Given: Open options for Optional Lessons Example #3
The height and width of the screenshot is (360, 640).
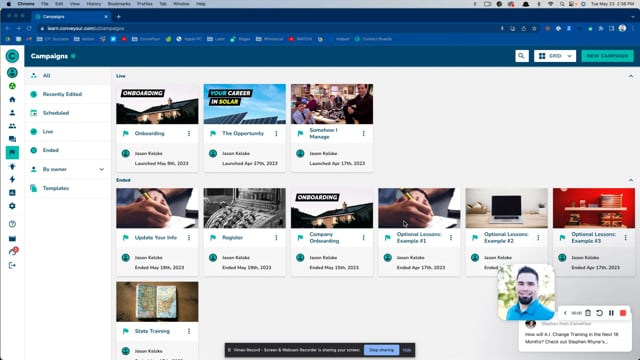Looking at the screenshot, I should 626,238.
